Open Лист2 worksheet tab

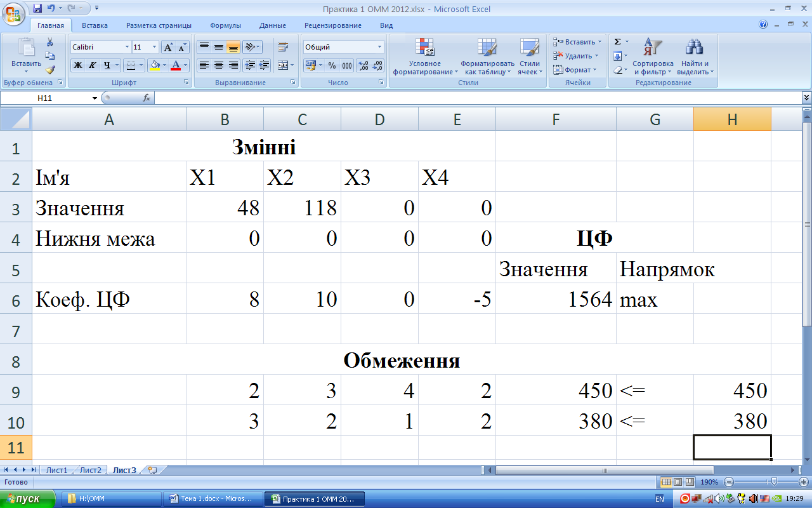[90, 471]
